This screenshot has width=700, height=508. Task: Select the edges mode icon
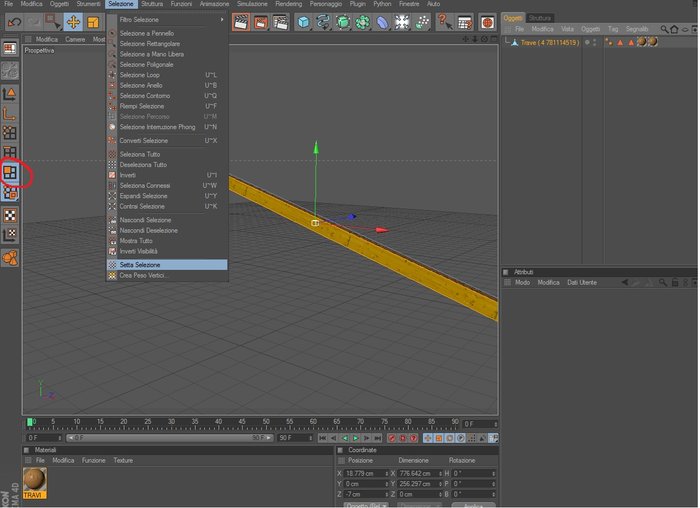(10, 152)
